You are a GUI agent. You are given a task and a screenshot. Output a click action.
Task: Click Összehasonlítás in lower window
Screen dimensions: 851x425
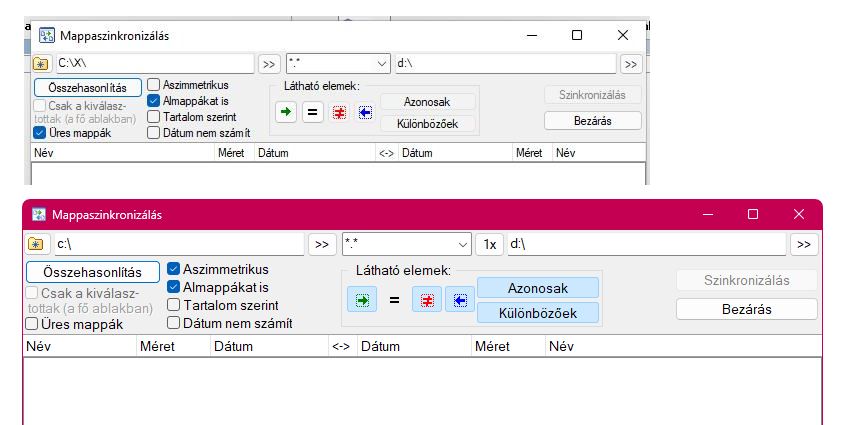coord(93,272)
